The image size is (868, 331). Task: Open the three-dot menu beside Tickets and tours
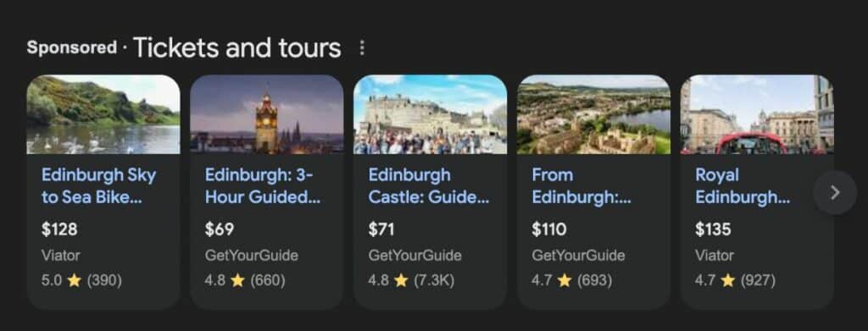coord(362,48)
